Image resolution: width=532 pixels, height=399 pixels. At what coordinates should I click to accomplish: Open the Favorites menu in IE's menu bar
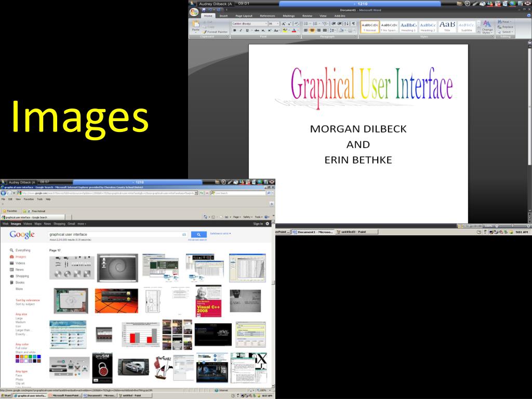[x=29, y=199]
